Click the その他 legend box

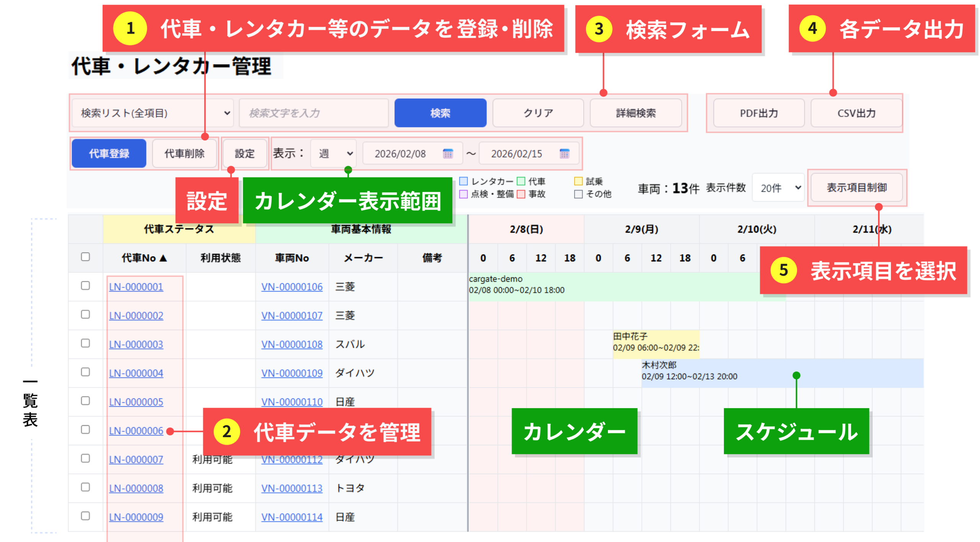[x=578, y=194]
